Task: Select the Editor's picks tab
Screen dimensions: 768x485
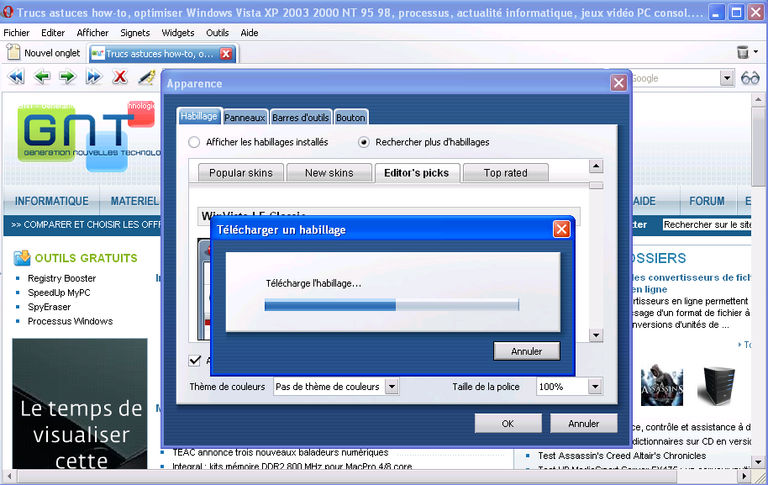Action: [417, 173]
